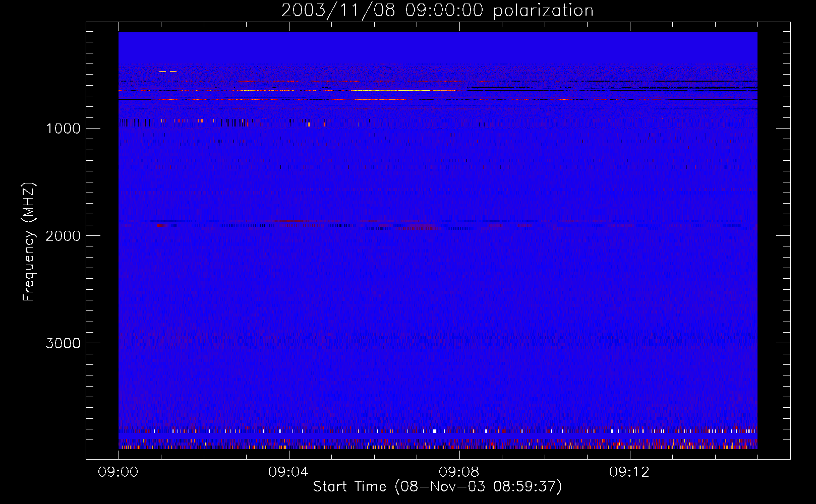This screenshot has width=816, height=504.
Task: Select the 'Frequency (MHZ)' y-axis label
Action: 29,242
